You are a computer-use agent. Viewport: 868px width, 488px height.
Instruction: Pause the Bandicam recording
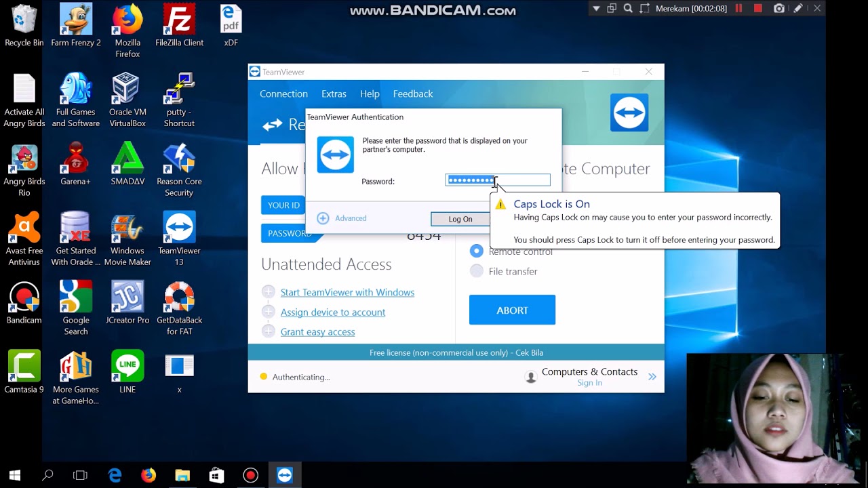[738, 9]
